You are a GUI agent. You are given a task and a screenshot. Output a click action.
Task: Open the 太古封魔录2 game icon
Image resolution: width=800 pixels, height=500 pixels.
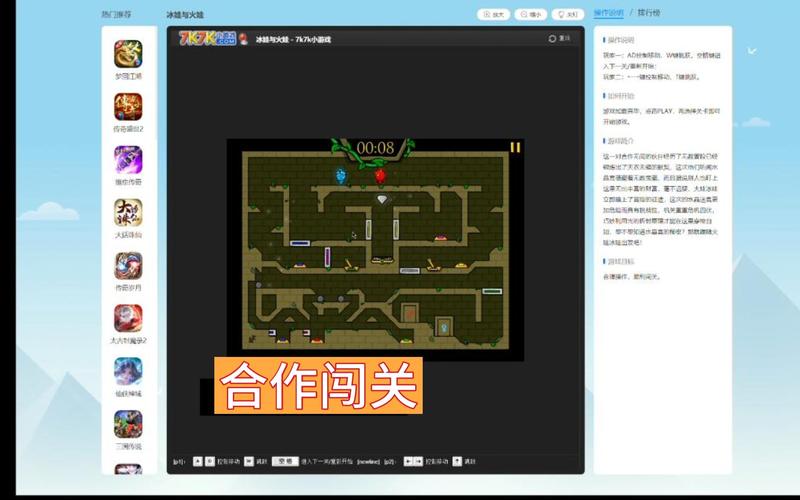128,318
